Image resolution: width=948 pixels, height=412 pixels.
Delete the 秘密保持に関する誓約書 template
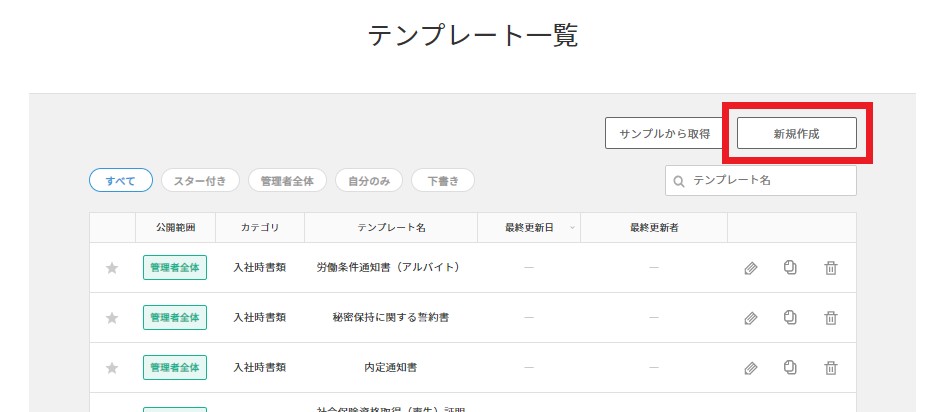tap(830, 318)
